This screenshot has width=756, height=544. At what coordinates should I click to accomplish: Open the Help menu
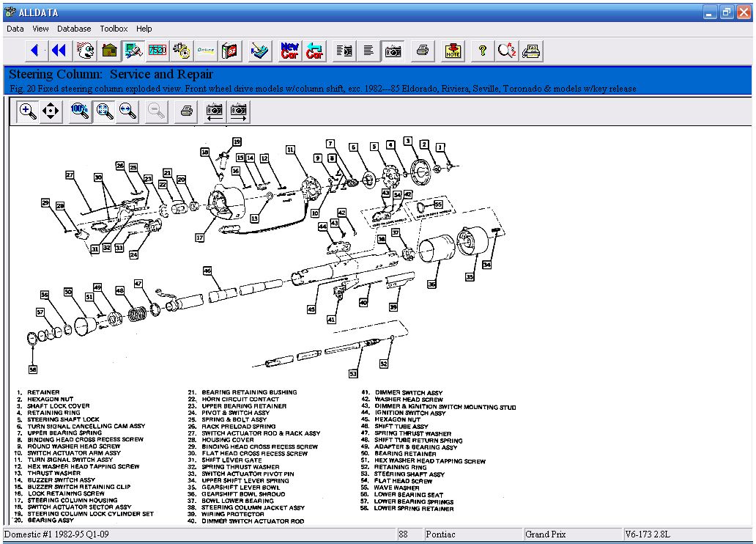pos(144,29)
